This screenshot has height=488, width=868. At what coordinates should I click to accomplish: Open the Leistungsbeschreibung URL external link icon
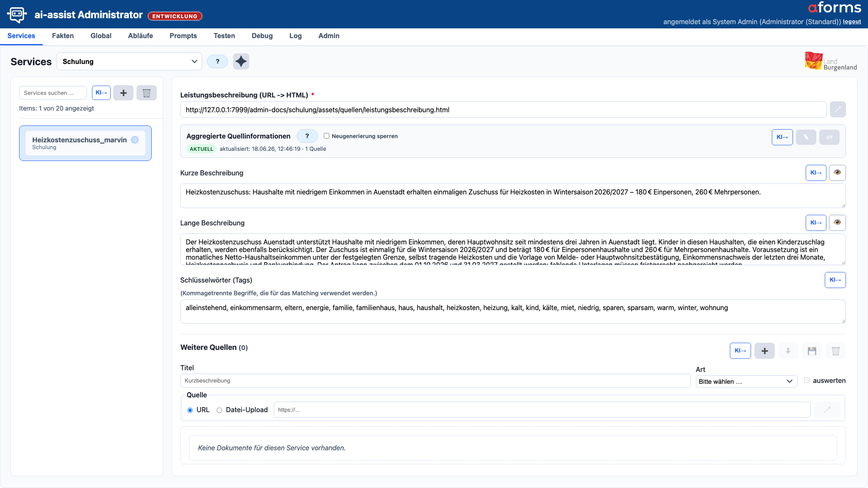click(837, 110)
